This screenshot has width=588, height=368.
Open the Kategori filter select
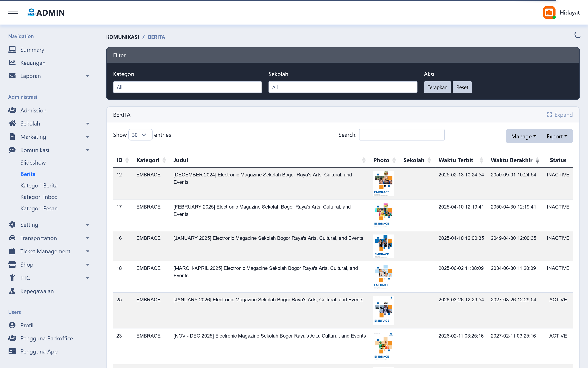[187, 87]
